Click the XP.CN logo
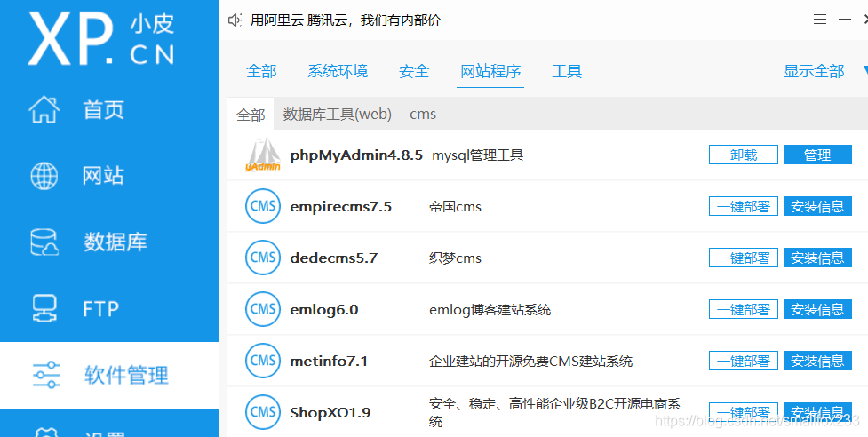This screenshot has width=868, height=437. [101, 37]
